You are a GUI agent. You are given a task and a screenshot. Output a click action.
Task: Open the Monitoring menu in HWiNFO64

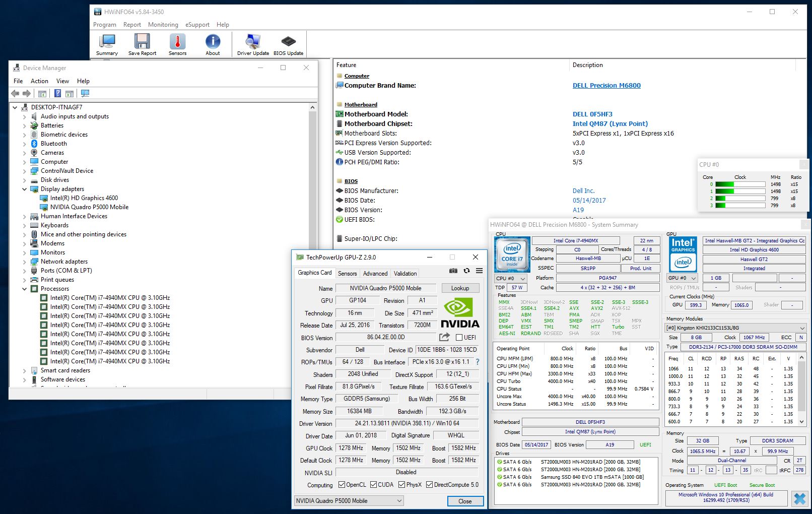click(x=163, y=25)
